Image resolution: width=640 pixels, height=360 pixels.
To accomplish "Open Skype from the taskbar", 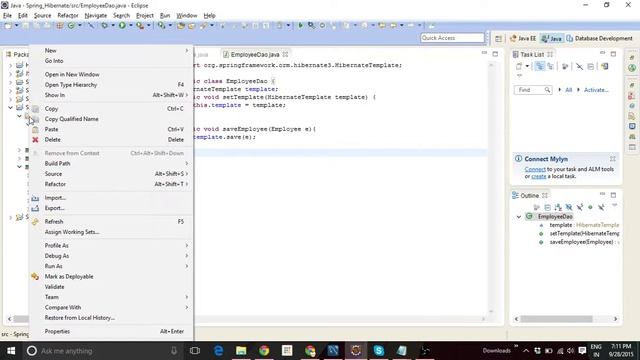I will pos(378,351).
